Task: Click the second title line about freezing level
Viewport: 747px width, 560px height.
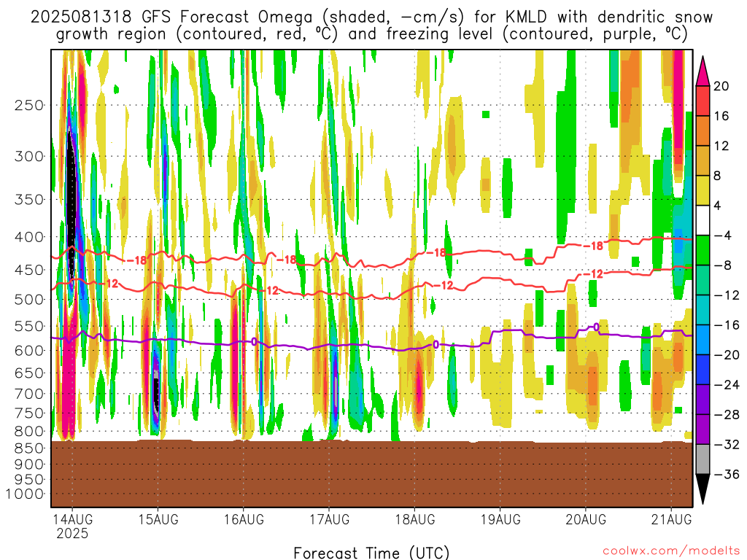Action: tap(371, 34)
